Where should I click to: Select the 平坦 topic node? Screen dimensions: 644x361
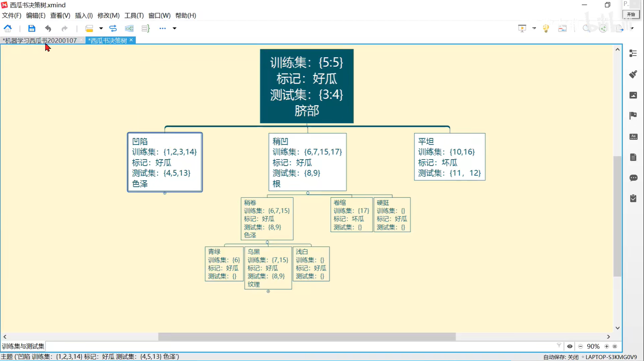[450, 157]
